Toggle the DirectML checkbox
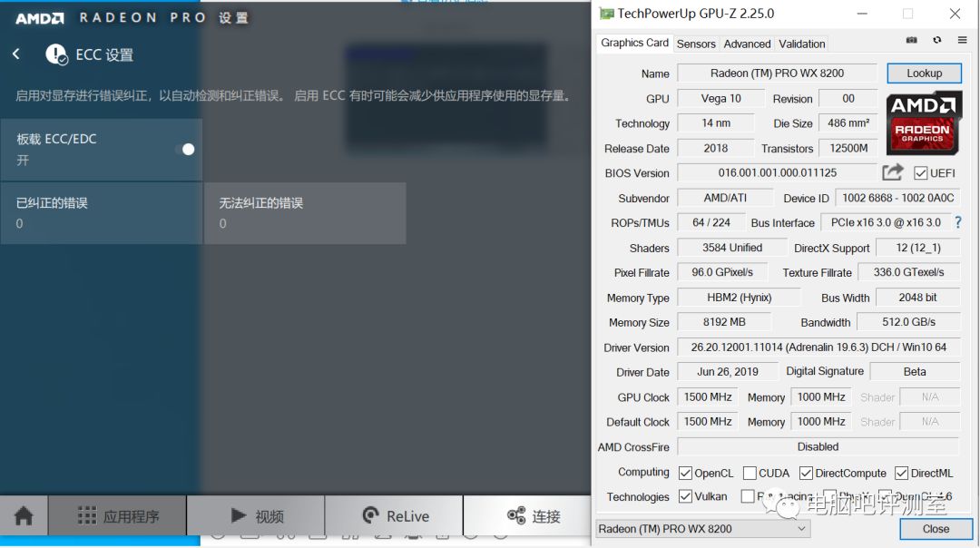 pyautogui.click(x=901, y=473)
